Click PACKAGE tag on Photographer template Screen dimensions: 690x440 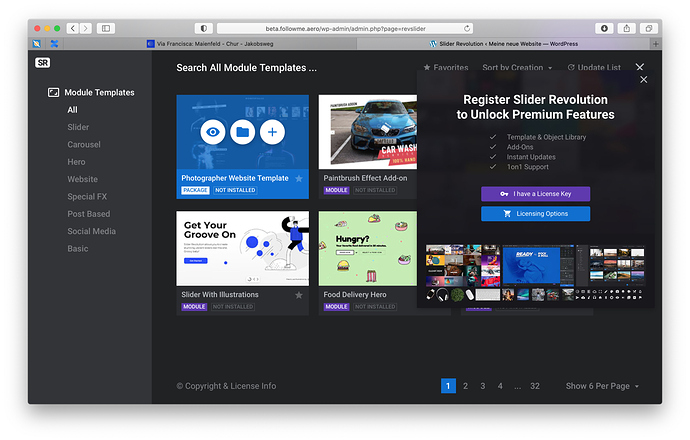(195, 191)
